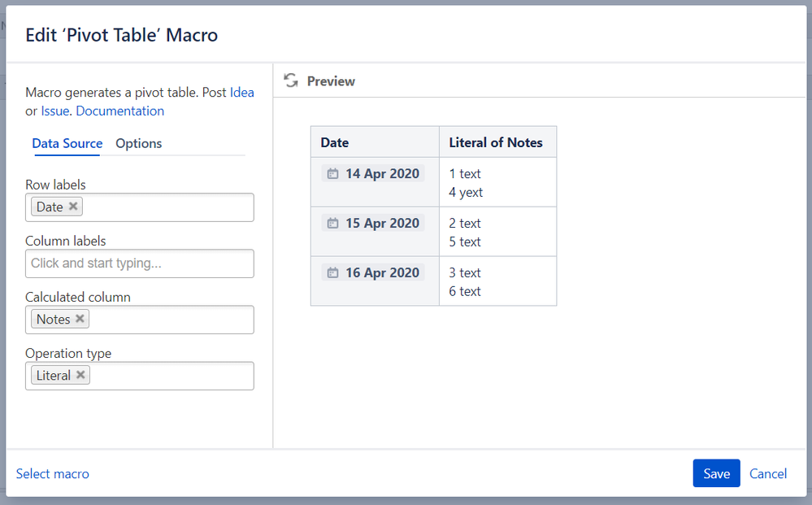Open the Options tab

[139, 143]
